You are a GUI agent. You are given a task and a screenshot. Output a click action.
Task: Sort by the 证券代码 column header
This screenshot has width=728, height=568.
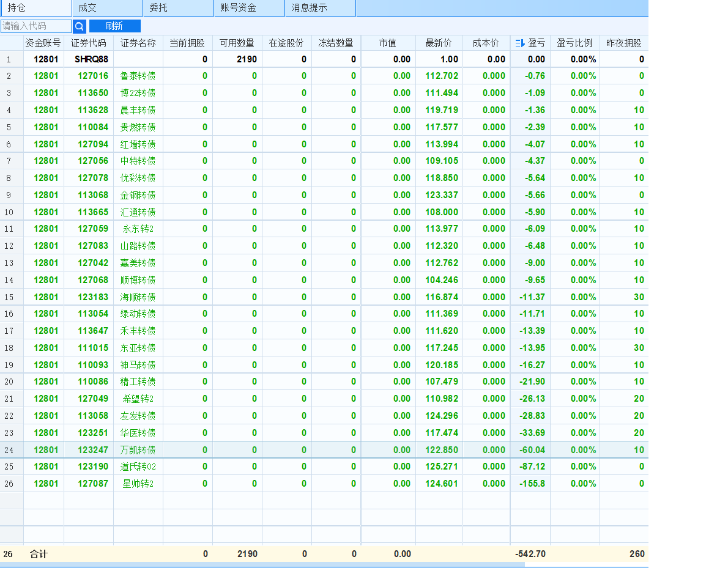(88, 43)
